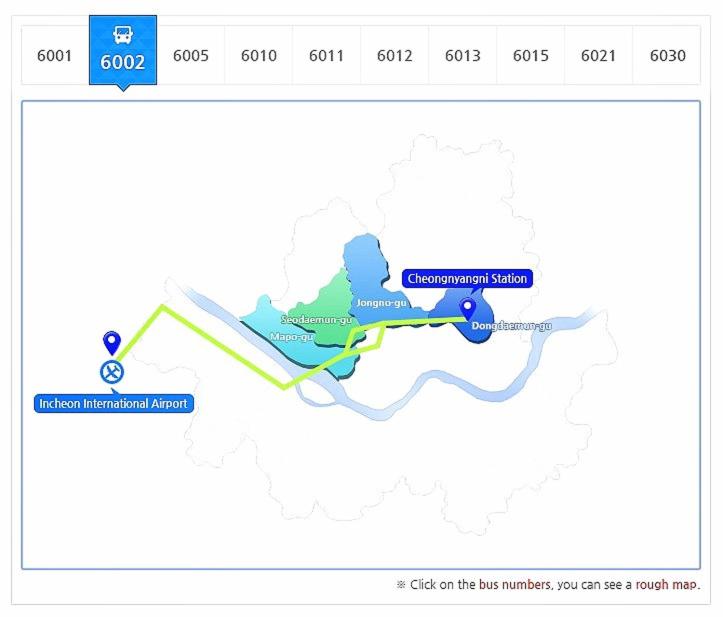This screenshot has height=617, width=723.
Task: Show the 6012 bus route map
Action: pos(395,55)
